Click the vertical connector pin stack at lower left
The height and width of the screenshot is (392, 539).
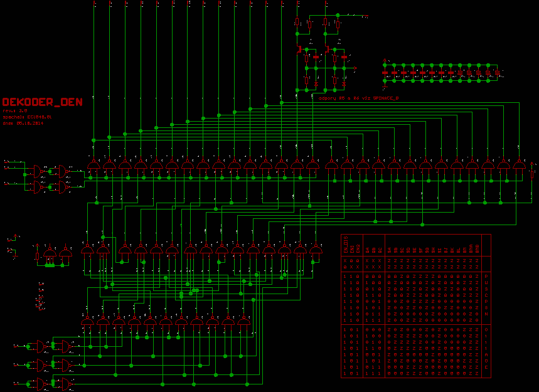pyautogui.click(x=41, y=297)
